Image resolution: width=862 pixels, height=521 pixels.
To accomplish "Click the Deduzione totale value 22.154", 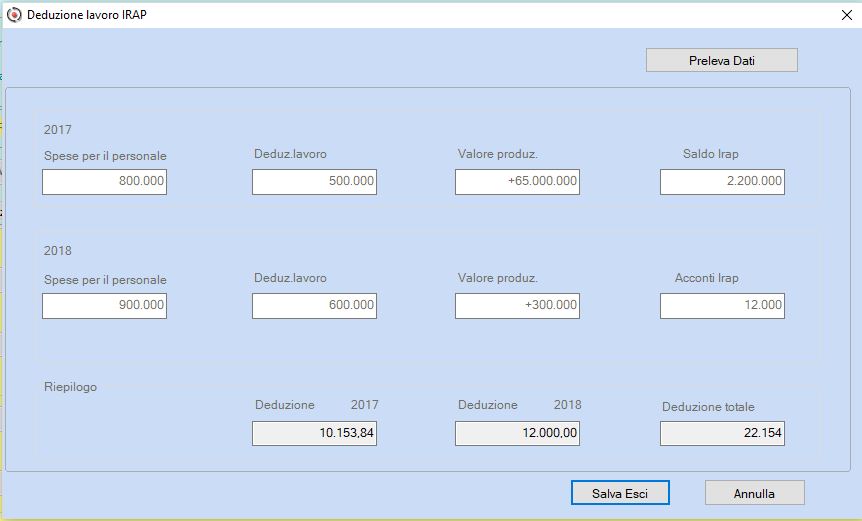I will coord(722,433).
